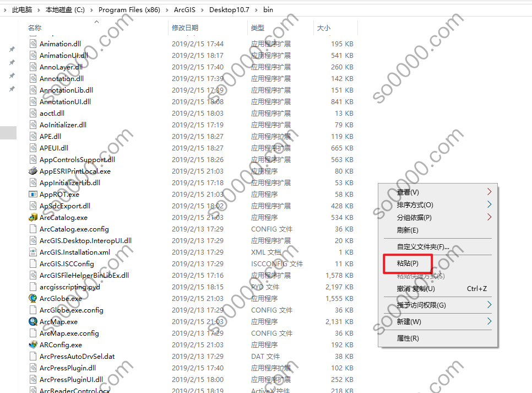Open breadcrumb arrow after 本地磁盘 (C:)

point(91,10)
